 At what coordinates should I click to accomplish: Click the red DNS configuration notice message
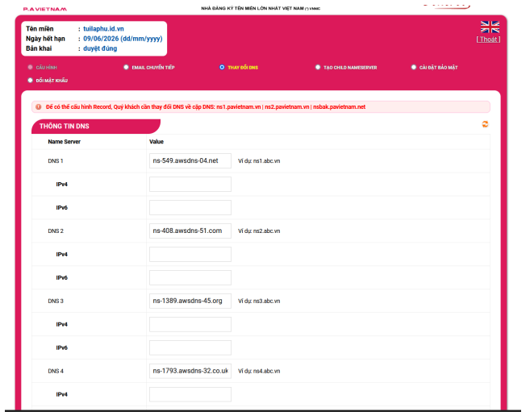coord(206,106)
